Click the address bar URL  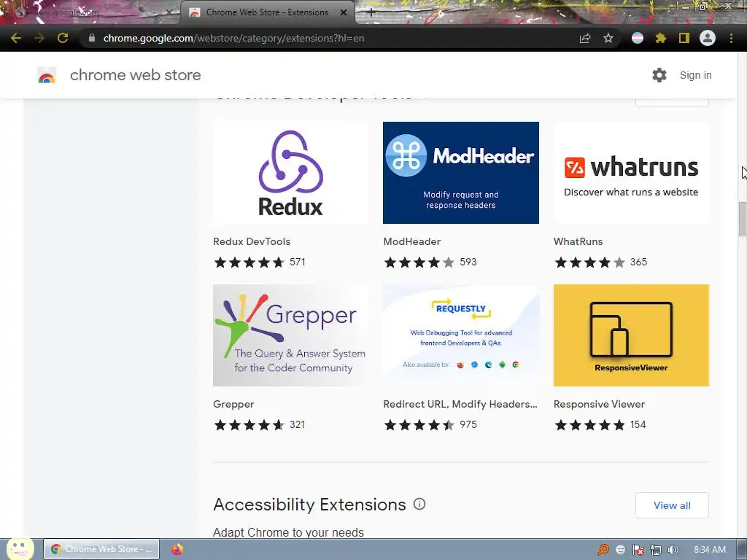(x=233, y=38)
